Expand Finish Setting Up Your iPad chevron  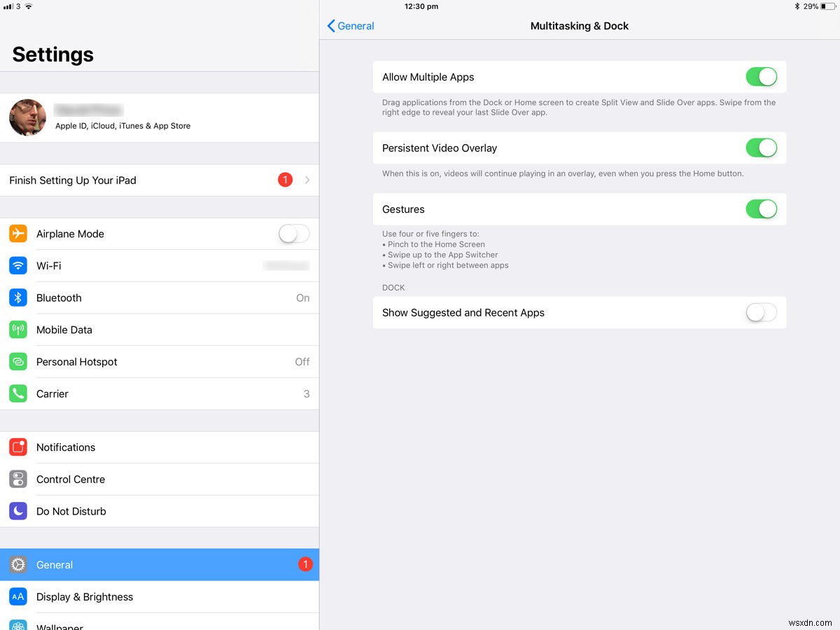tap(307, 180)
